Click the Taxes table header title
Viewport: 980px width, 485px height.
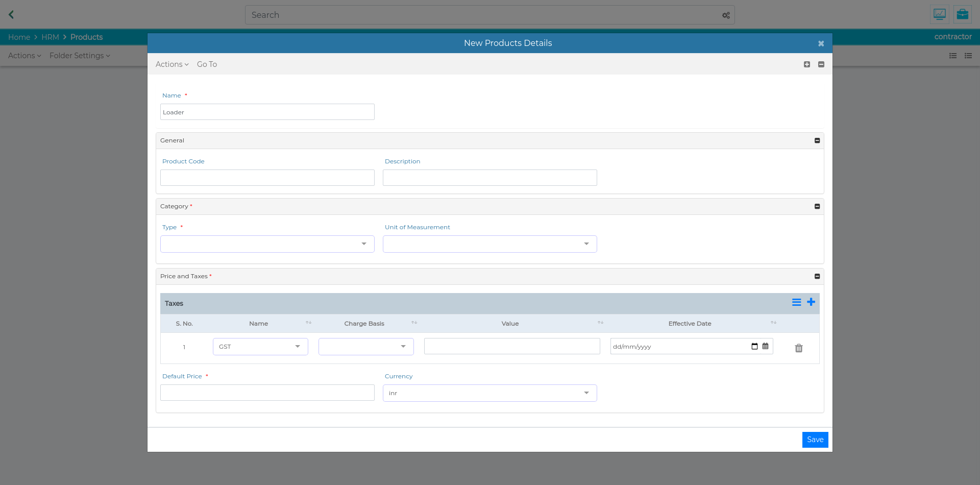pyautogui.click(x=174, y=303)
